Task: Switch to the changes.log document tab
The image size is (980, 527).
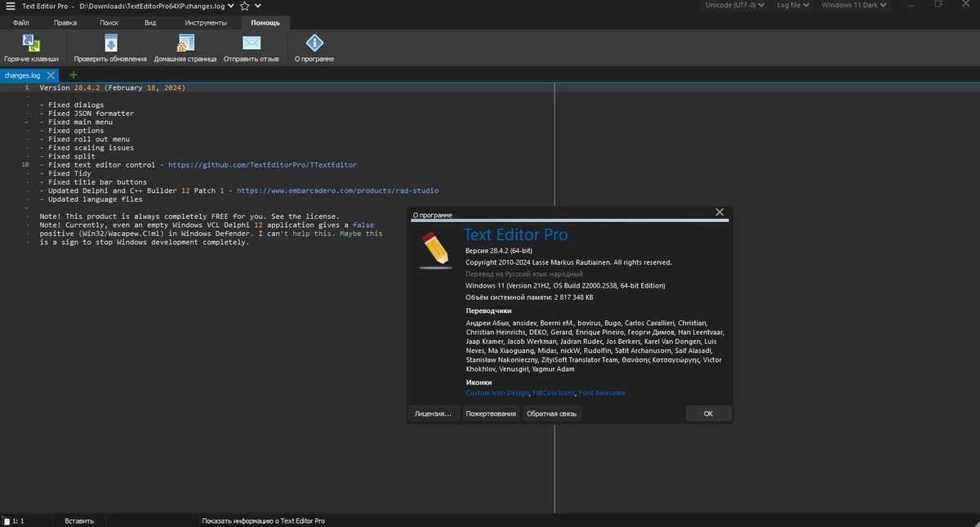Action: (x=22, y=75)
